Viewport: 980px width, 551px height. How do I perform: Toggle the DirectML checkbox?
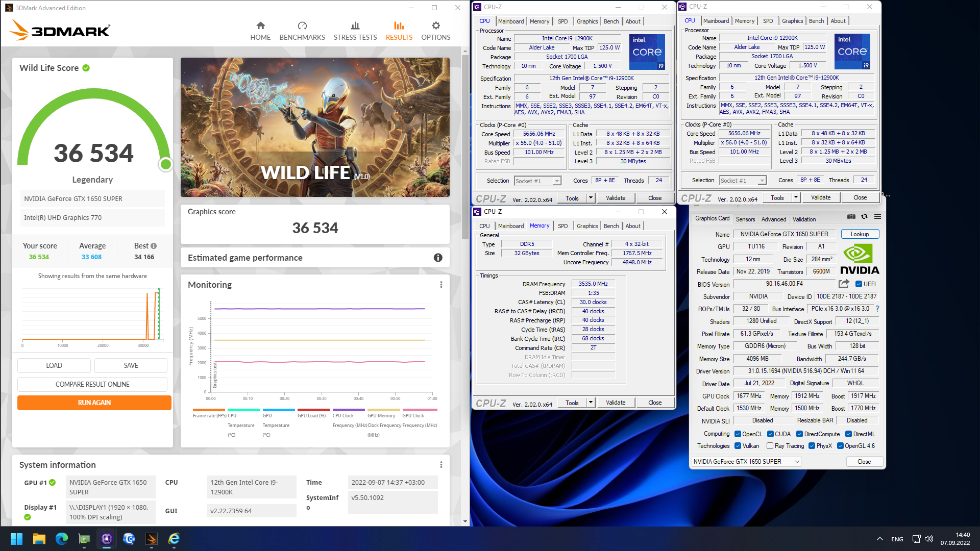click(x=848, y=434)
